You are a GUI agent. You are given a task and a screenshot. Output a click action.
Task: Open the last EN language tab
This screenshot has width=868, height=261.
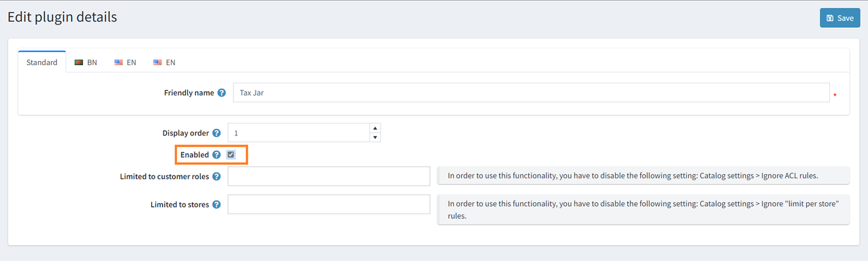[x=164, y=62]
